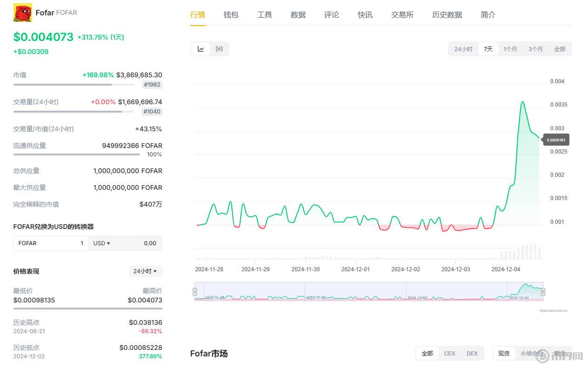Click the Fofar frog logo icon
The width and height of the screenshot is (588, 369).
pos(22,13)
